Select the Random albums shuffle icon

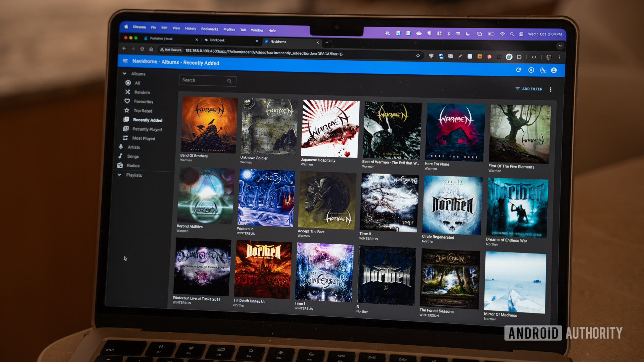point(128,92)
